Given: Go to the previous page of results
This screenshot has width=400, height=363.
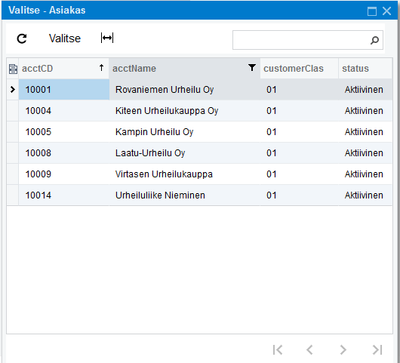Looking at the screenshot, I should pyautogui.click(x=310, y=350).
